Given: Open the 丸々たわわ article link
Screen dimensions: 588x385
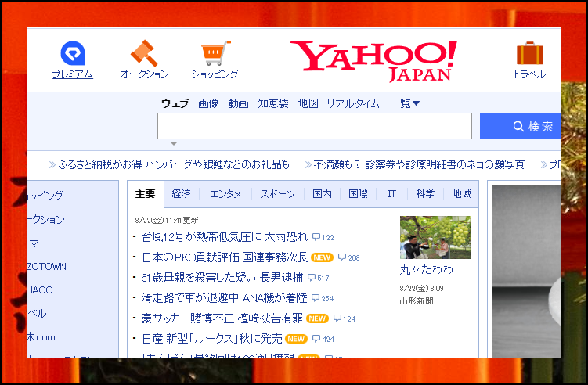Looking at the screenshot, I should coord(427,269).
